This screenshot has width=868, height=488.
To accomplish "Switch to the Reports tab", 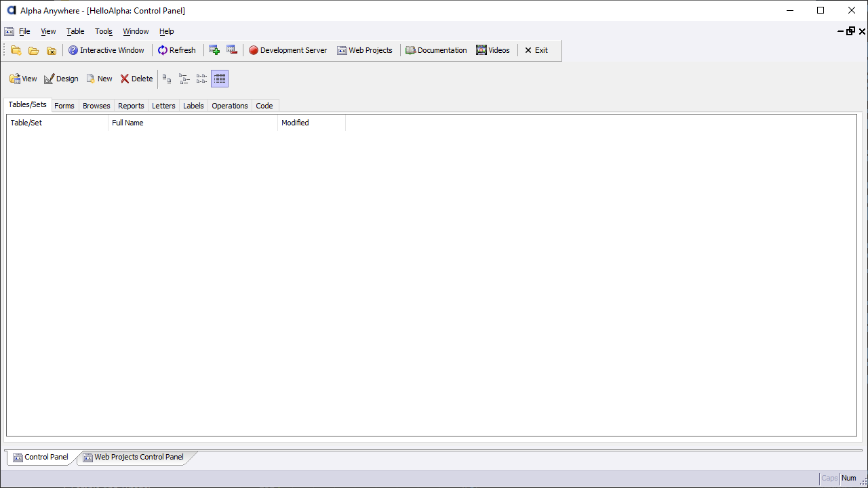I will point(131,106).
